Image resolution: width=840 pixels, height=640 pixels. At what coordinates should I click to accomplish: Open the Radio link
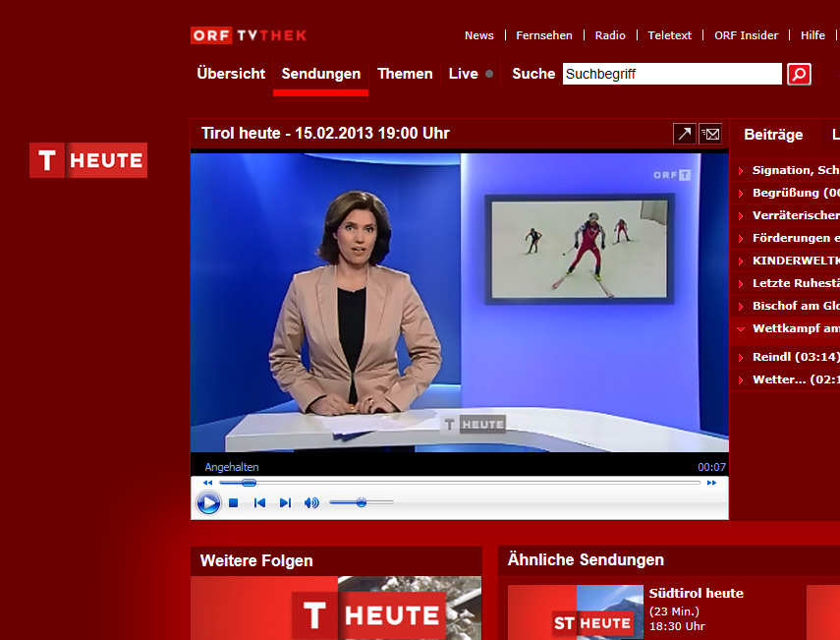pyautogui.click(x=610, y=35)
